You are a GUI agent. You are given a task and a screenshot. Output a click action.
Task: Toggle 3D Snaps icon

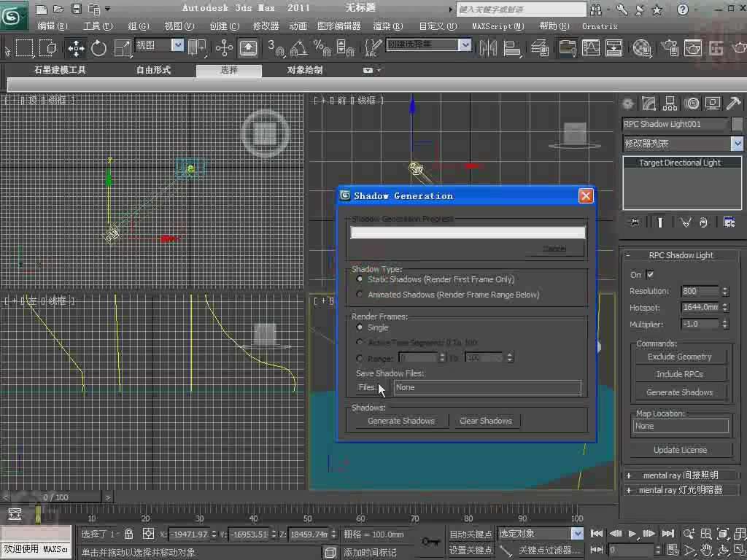click(x=275, y=47)
